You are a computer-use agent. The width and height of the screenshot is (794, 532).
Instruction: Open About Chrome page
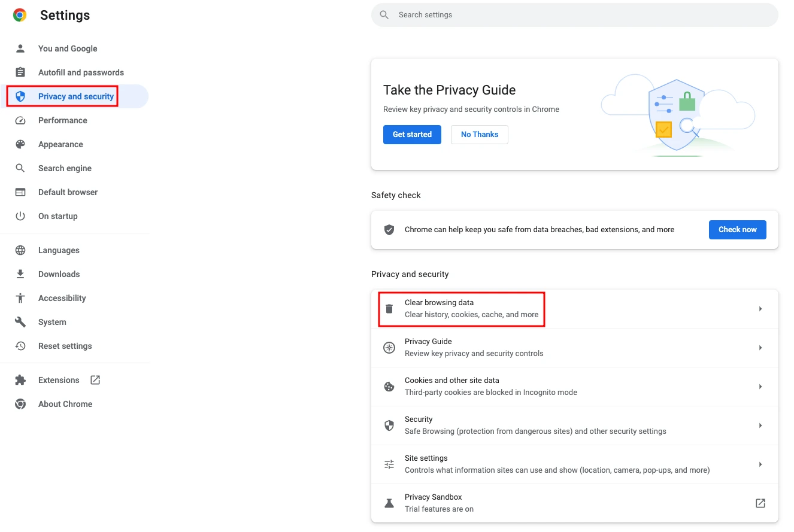click(74, 404)
